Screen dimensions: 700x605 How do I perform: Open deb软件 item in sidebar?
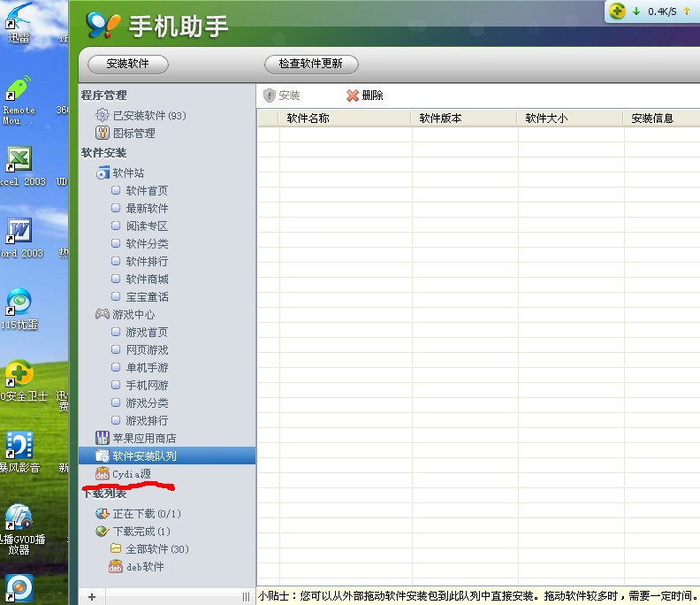point(136,567)
